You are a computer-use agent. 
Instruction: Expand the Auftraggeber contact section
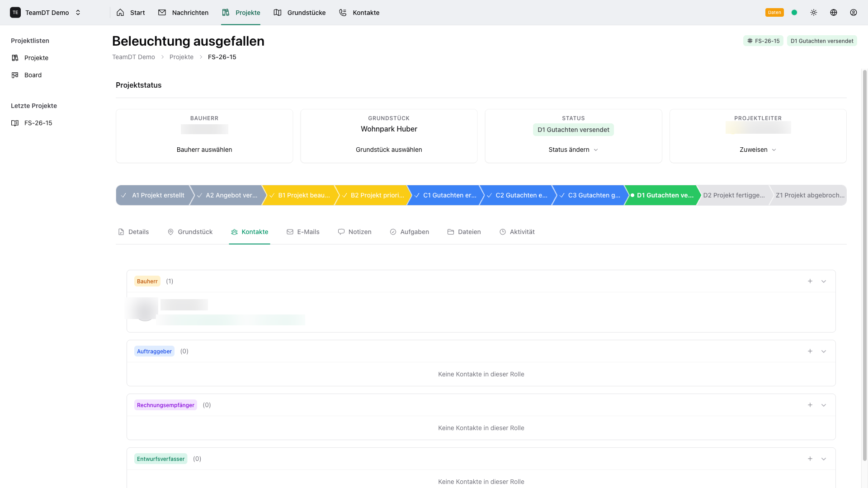tap(823, 351)
